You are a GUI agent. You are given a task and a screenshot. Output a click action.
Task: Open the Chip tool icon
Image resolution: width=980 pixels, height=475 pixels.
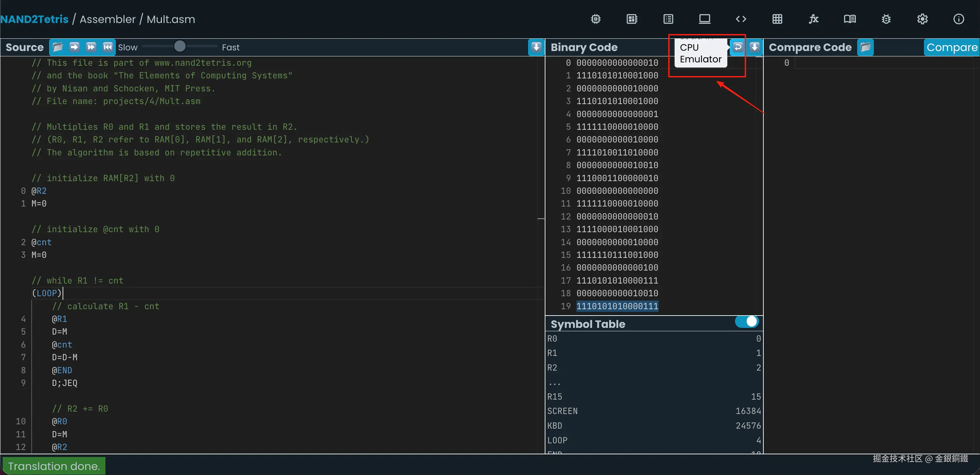pos(596,19)
